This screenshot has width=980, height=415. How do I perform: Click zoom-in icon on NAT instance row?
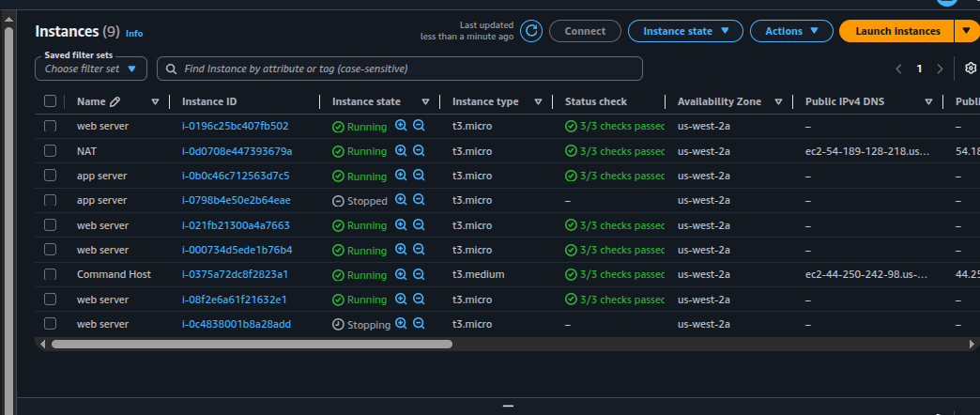click(x=401, y=150)
